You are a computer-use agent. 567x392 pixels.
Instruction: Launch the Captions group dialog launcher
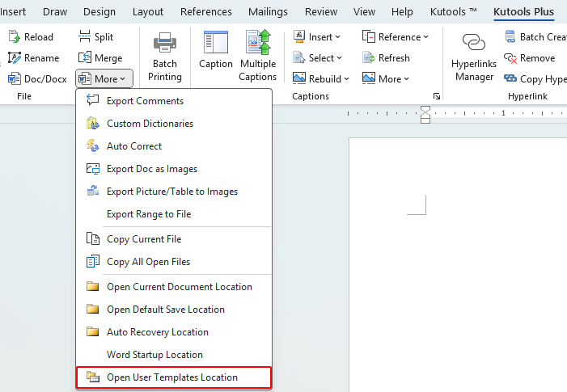pyautogui.click(x=437, y=96)
